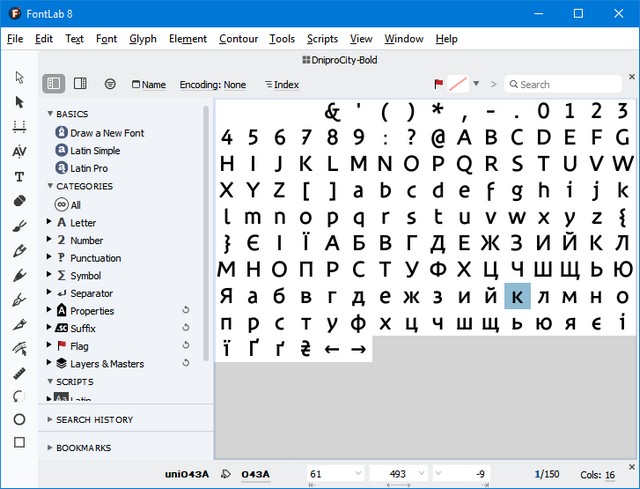Open the Encoding: None dropdown
Viewport: 640px width, 489px height.
click(x=212, y=85)
